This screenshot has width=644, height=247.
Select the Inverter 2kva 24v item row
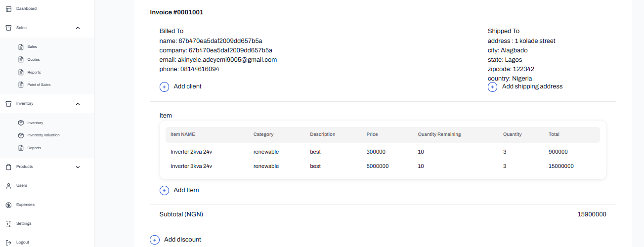click(x=191, y=152)
